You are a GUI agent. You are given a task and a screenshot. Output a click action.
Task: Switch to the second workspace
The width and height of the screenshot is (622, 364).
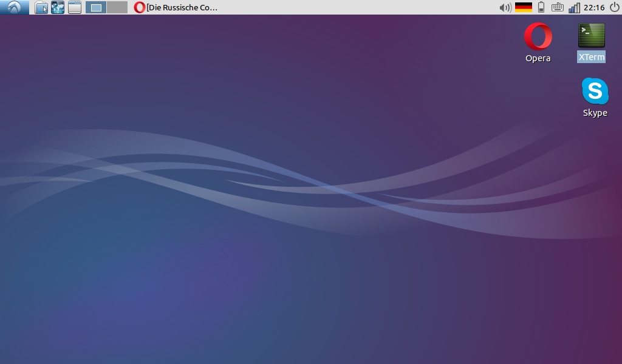click(117, 7)
